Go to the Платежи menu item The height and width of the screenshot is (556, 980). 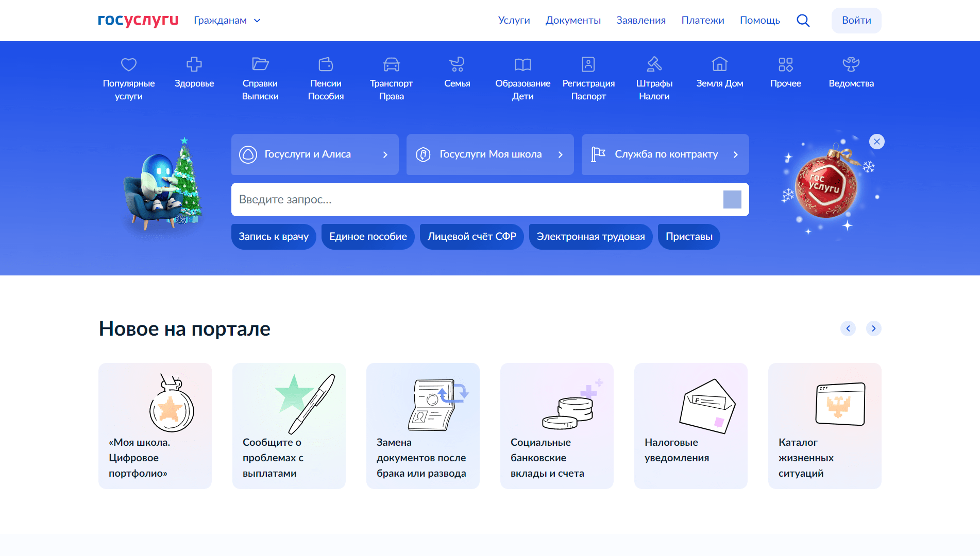coord(702,21)
